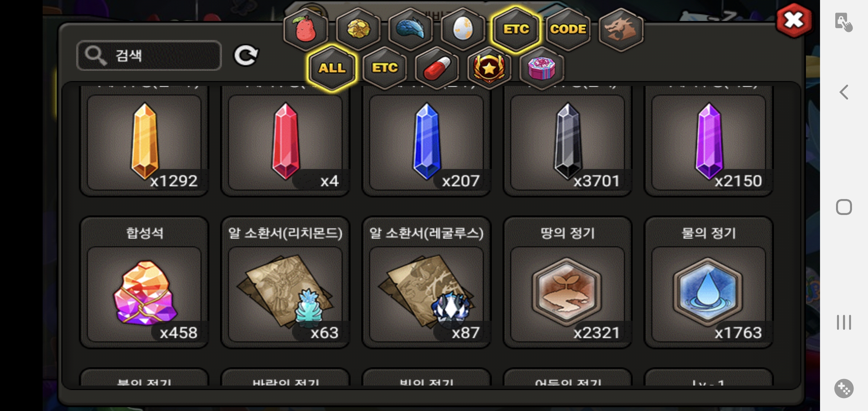Tap the Android back navigation arrow
Image resolution: width=868 pixels, height=411 pixels.
[x=844, y=92]
